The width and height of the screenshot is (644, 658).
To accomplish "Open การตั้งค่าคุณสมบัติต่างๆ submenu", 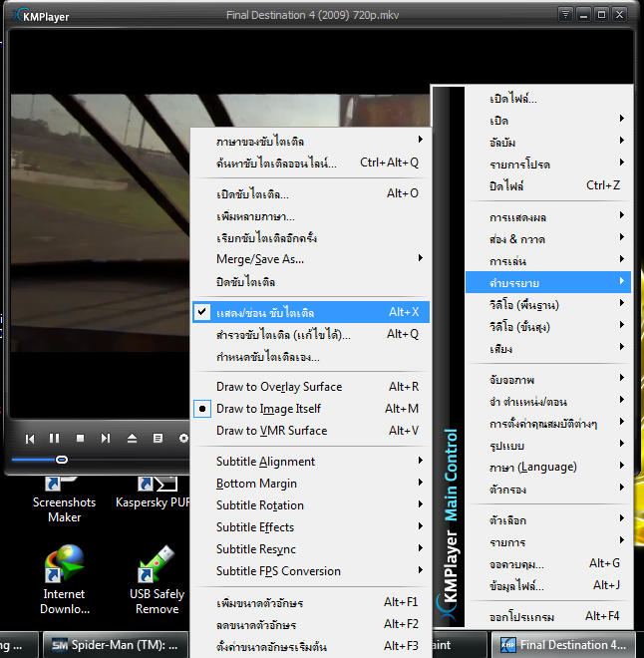I will tap(548, 423).
